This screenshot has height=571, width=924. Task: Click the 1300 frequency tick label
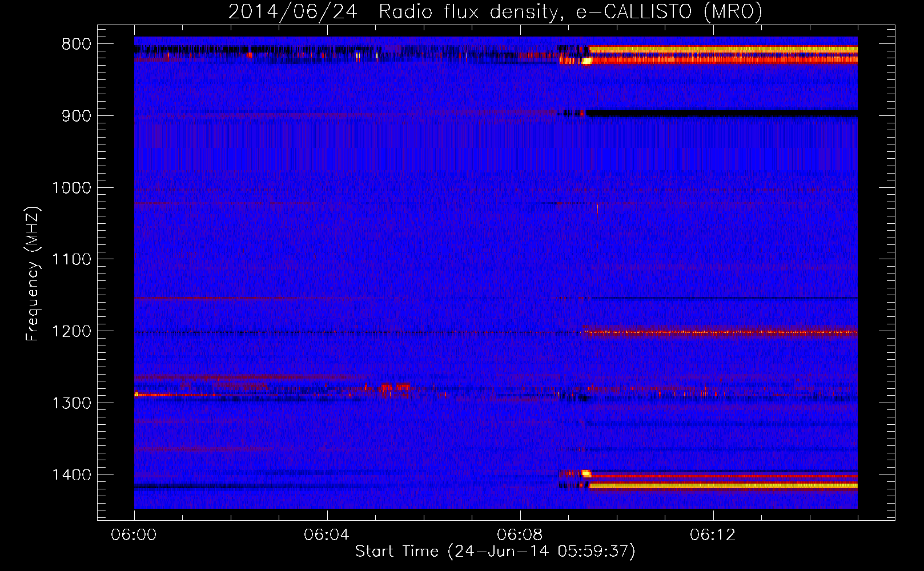click(x=71, y=403)
